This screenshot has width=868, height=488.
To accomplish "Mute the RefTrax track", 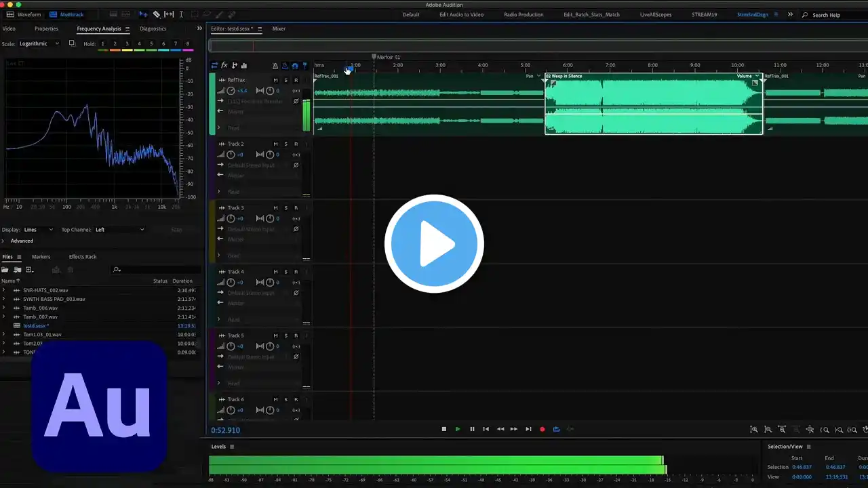I will coord(275,80).
